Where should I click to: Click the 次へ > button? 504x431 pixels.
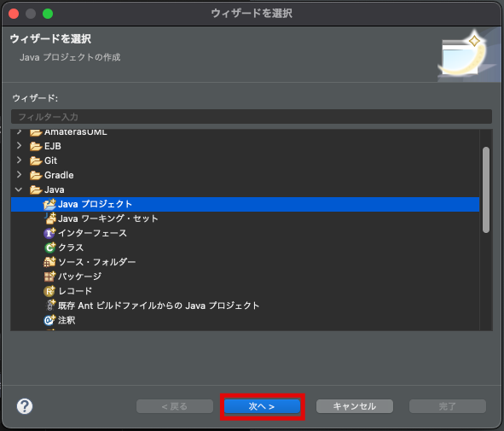262,406
